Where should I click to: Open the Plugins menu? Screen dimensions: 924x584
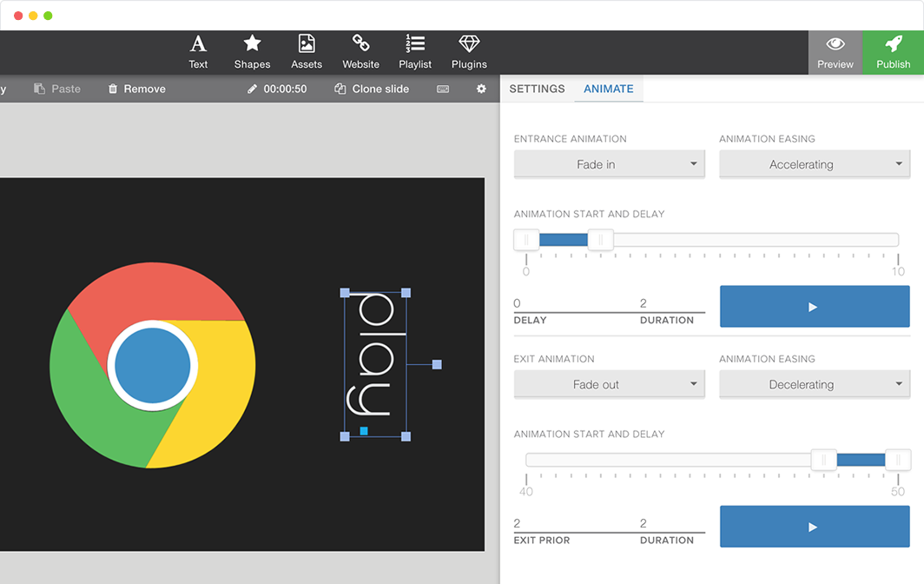469,52
